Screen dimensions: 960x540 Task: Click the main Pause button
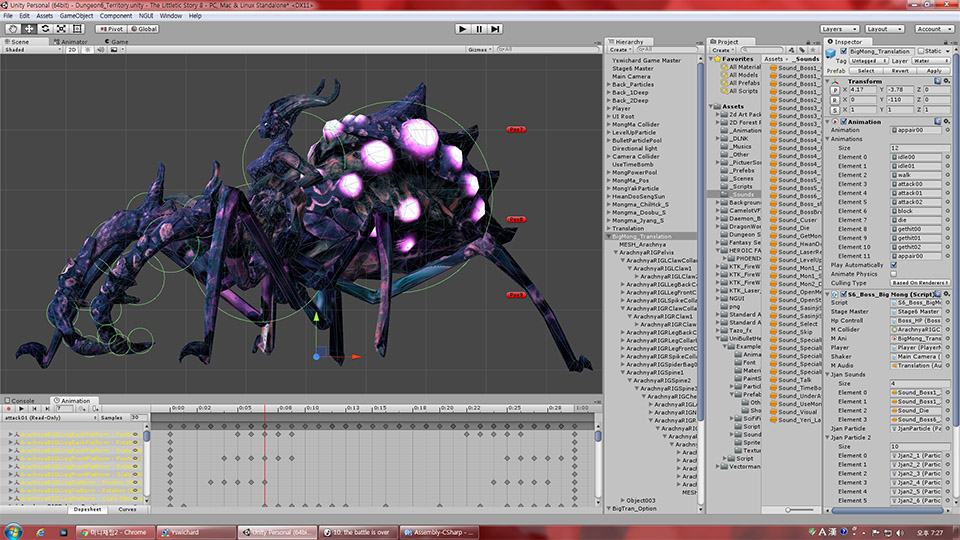point(479,29)
